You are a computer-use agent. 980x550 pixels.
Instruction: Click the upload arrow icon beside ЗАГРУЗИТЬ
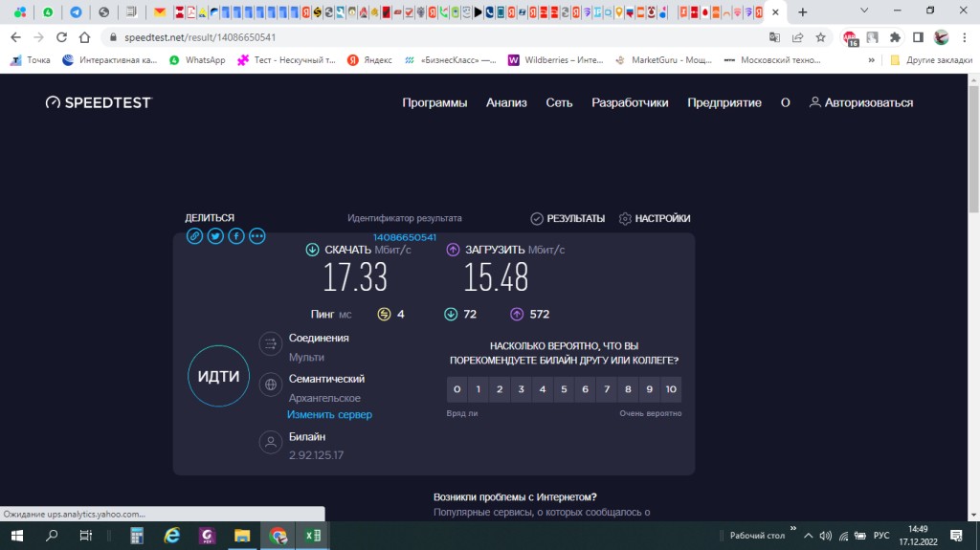tap(453, 250)
